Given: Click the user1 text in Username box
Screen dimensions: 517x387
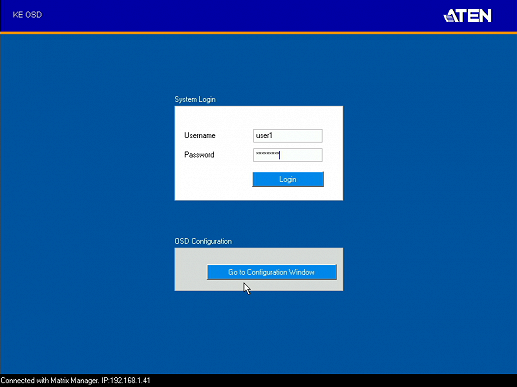Looking at the screenshot, I should click(x=264, y=135).
